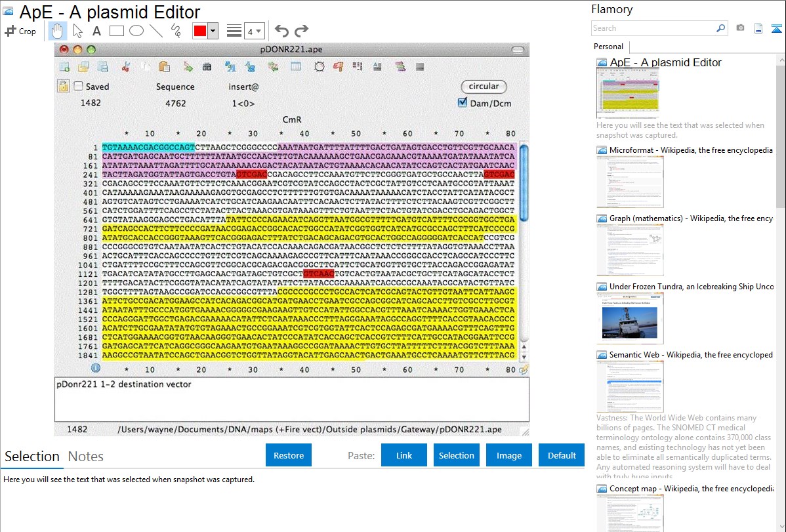Click the line thickness icon
The width and height of the screenshot is (786, 532).
pos(234,31)
